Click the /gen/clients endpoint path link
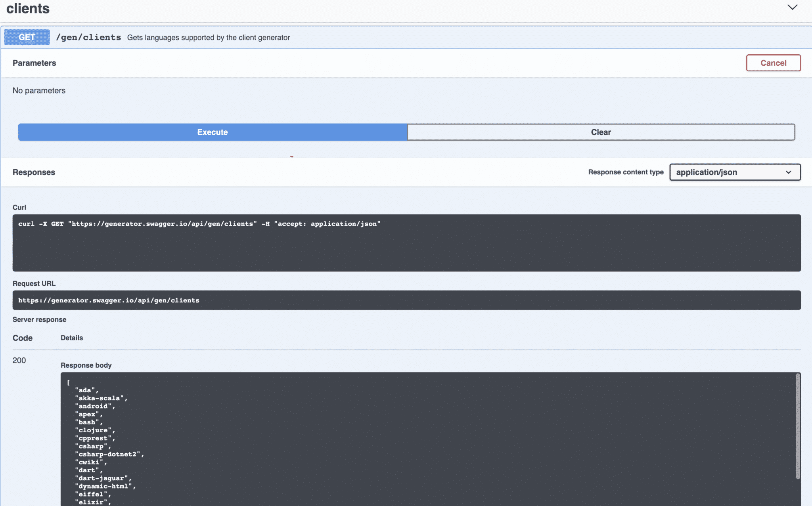 point(89,37)
